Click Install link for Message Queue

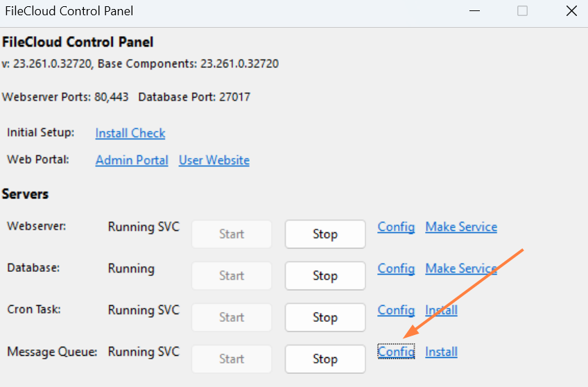[x=441, y=352]
